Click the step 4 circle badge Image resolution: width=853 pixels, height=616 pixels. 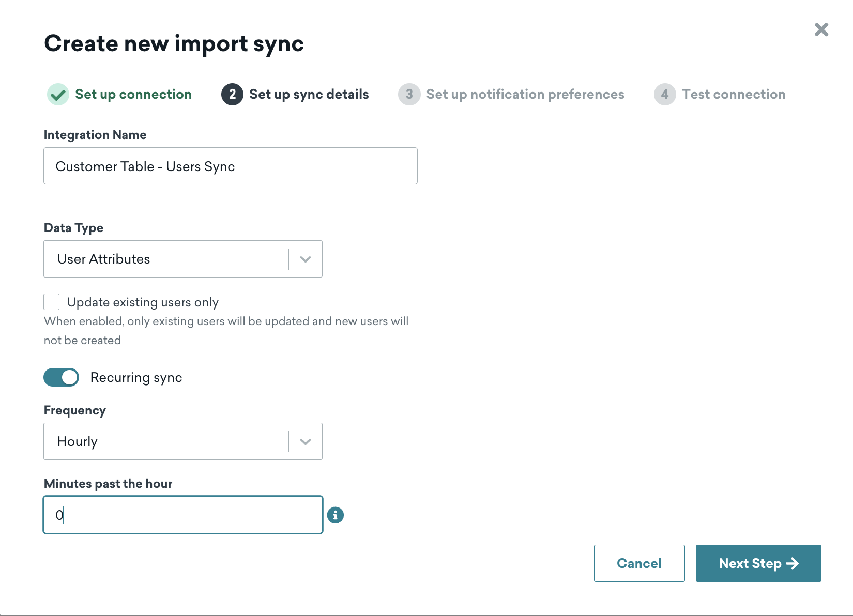[664, 94]
